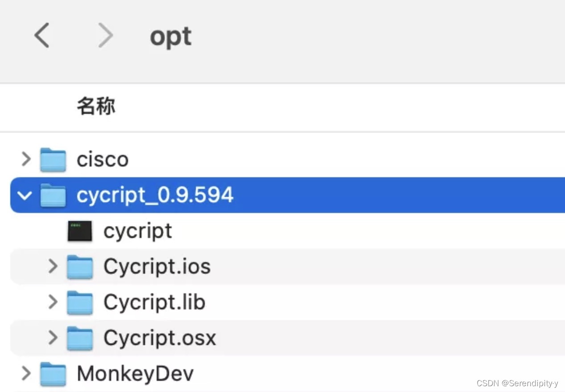Select the cycript executable icon
The height and width of the screenshot is (392, 565).
[x=80, y=231]
